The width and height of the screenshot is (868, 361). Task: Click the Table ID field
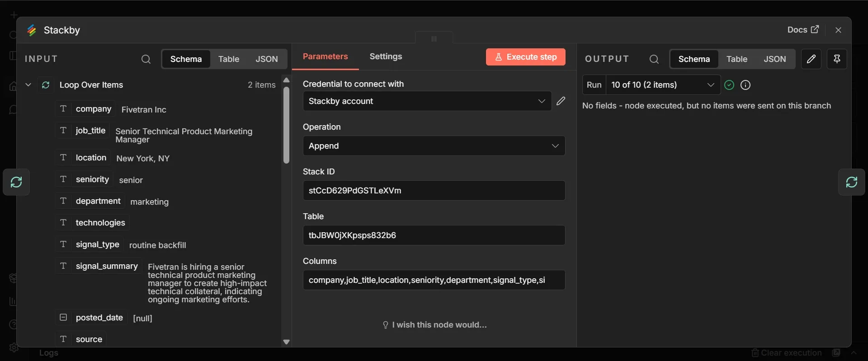point(434,235)
